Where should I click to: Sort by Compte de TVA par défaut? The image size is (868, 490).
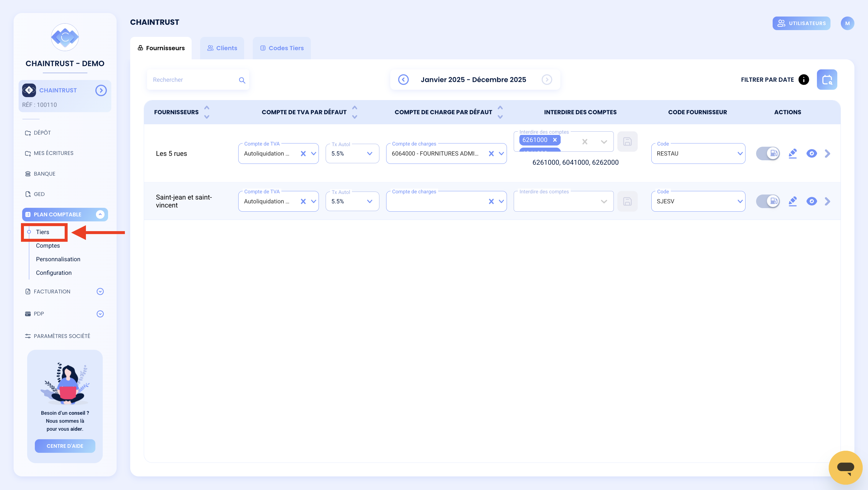355,112
